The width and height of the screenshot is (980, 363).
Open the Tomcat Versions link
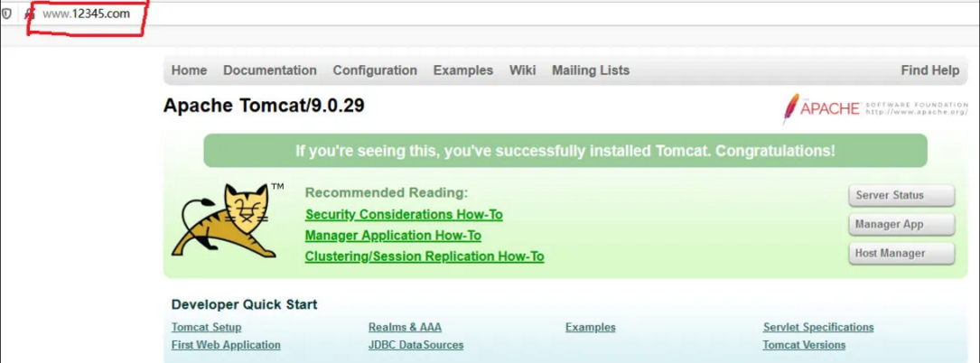[805, 345]
